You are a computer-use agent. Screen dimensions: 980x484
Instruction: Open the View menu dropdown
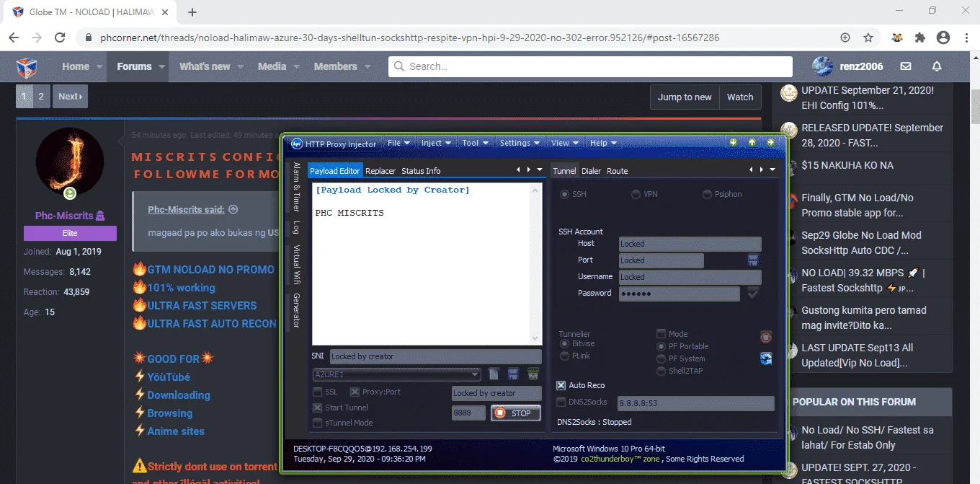pyautogui.click(x=566, y=143)
